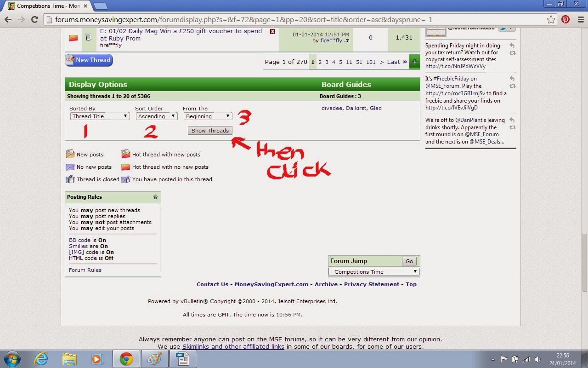Image resolution: width=588 pixels, height=368 pixels.
Task: Retweet the #FreebieFriday tweet
Action: (x=512, y=86)
